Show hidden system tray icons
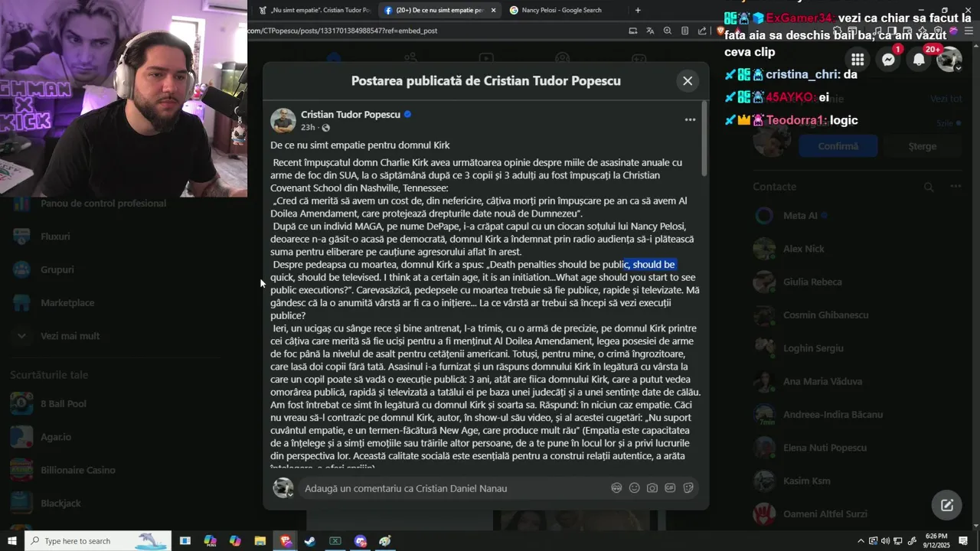Screen dimensions: 980x551 861,541
